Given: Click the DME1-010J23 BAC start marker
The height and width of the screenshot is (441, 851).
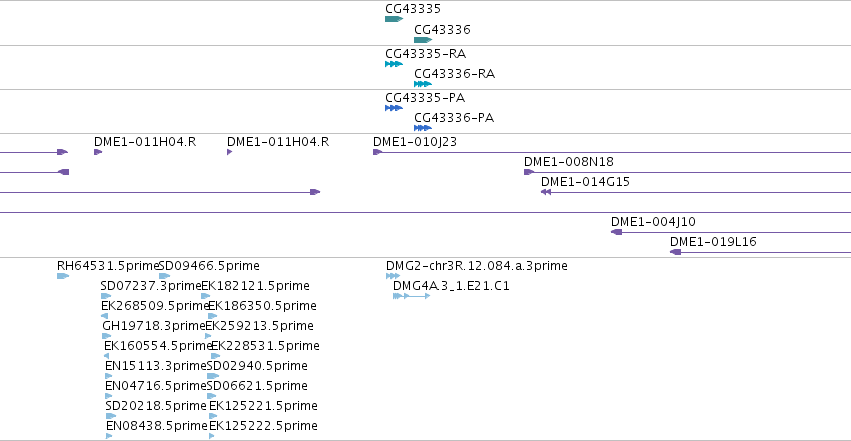Looking at the screenshot, I should coord(377,152).
